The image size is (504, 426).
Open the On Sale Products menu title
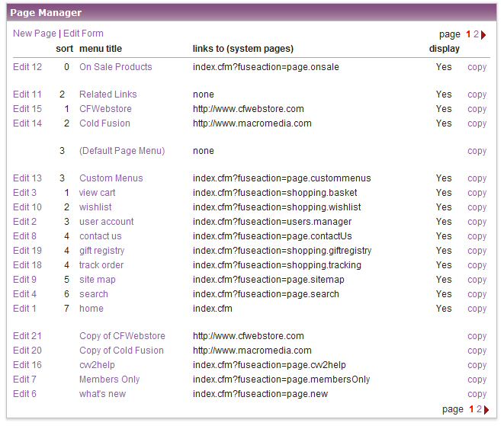116,67
